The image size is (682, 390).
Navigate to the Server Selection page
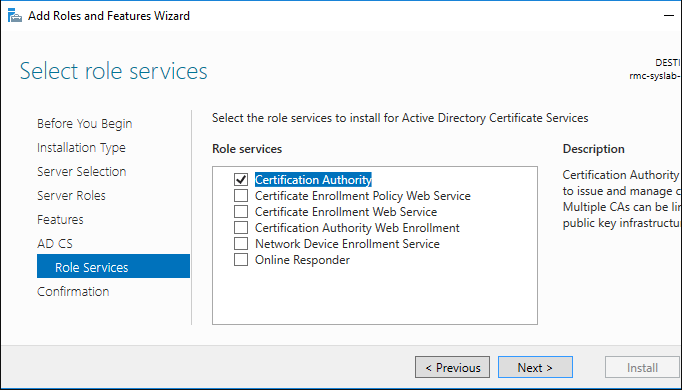81,172
